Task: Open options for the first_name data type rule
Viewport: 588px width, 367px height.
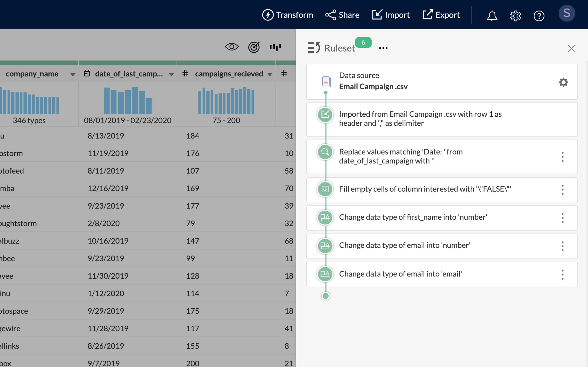Action: tap(562, 218)
